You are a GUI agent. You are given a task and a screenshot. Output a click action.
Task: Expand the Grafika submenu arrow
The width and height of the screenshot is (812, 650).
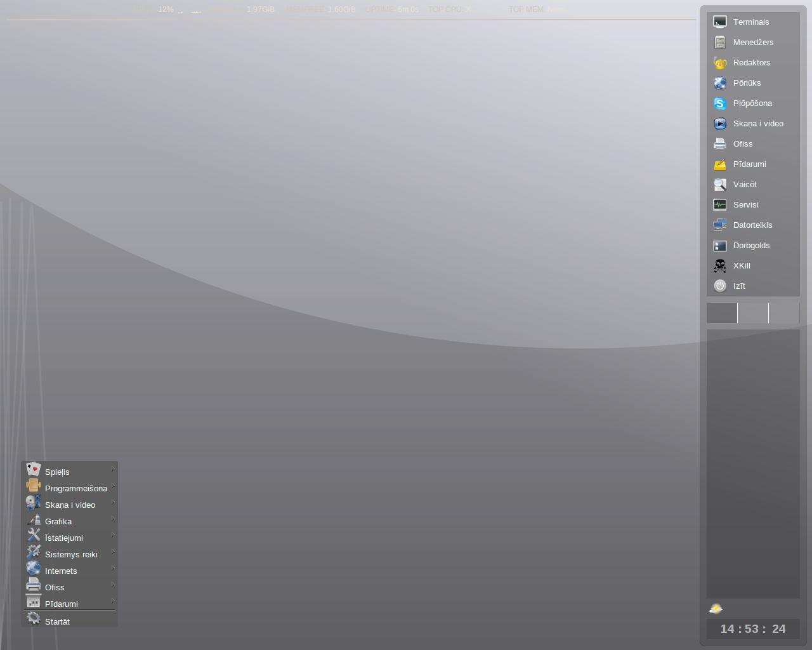tap(113, 519)
